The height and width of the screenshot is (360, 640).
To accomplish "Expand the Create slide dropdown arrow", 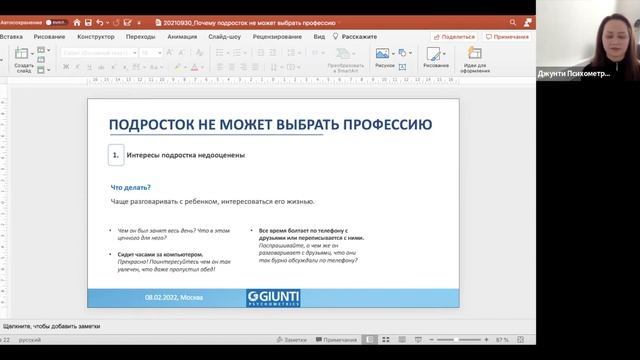I will [x=32, y=53].
